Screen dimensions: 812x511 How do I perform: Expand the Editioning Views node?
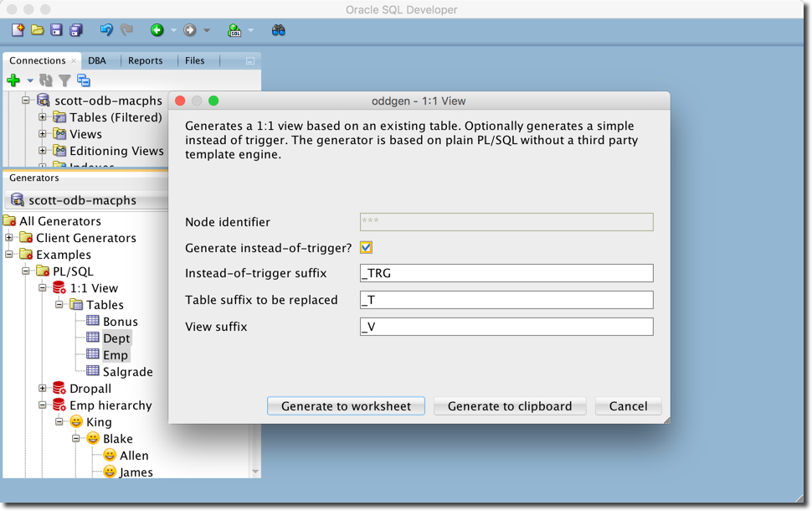43,150
